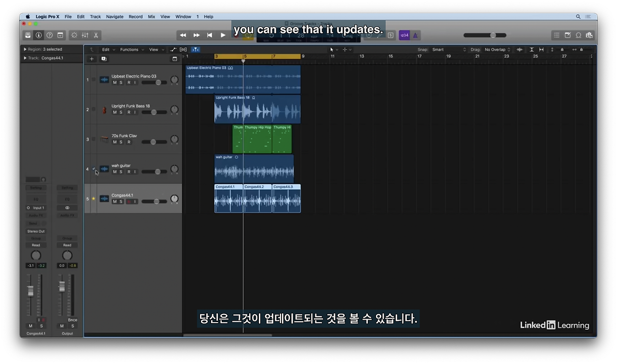617x364 pixels.
Task: Click the 70s Funk Clav track icon
Action: coord(104,140)
